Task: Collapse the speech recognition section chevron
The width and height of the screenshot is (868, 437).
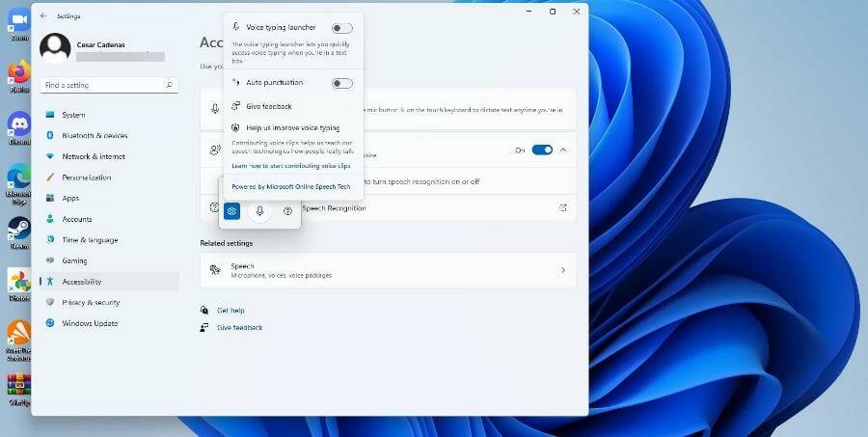Action: point(563,150)
